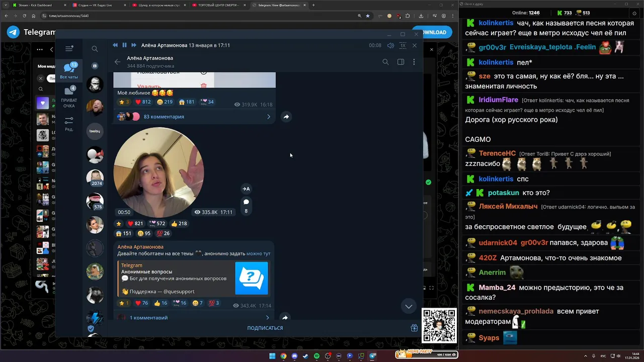Toggle the grinning 219 reaction
Viewport: 644px width, 362px height.
coord(165,102)
